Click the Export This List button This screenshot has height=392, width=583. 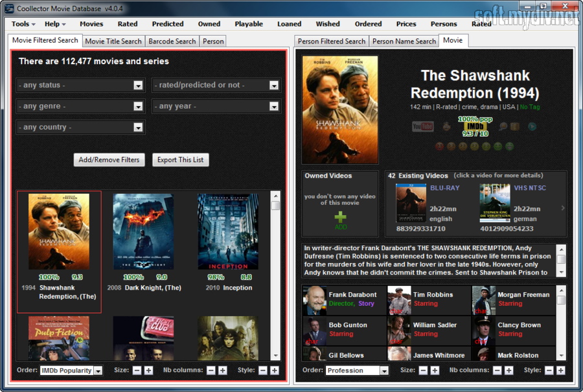click(x=180, y=160)
